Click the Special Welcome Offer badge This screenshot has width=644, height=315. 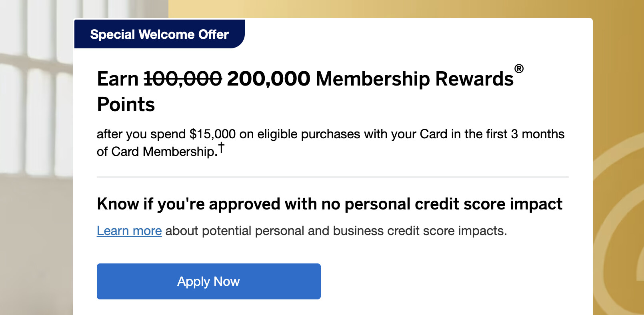159,34
